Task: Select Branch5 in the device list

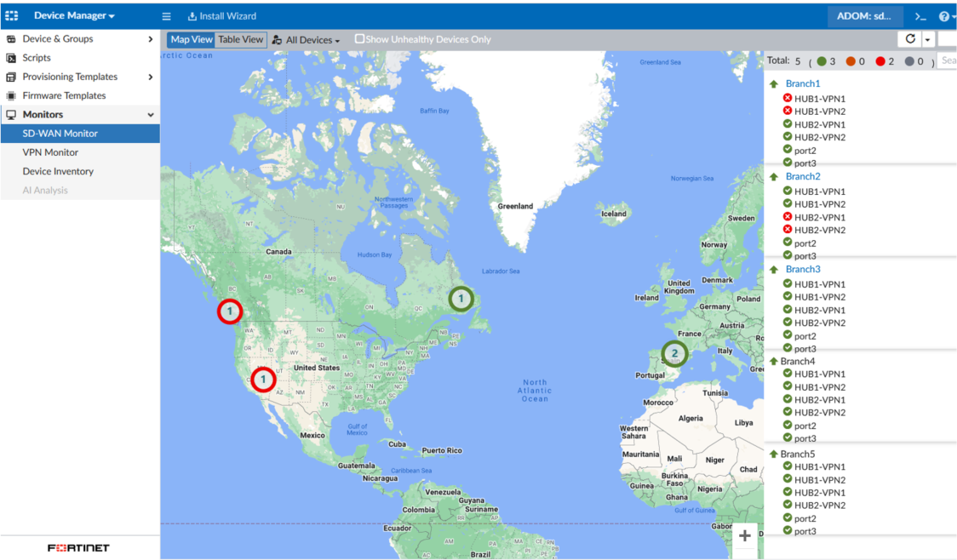Action: coord(798,454)
